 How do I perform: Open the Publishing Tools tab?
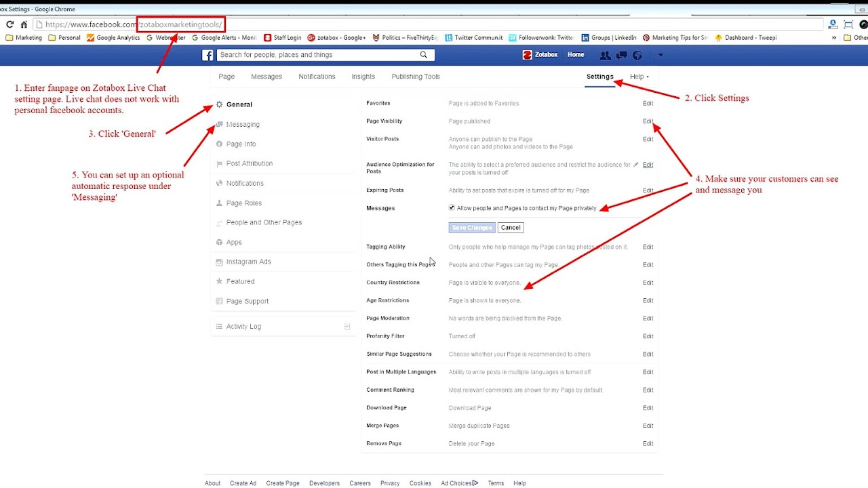416,77
